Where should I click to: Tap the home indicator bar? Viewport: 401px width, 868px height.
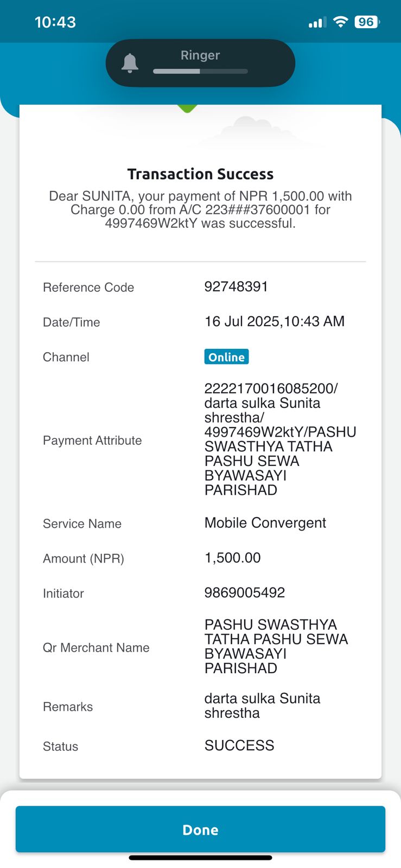200,858
